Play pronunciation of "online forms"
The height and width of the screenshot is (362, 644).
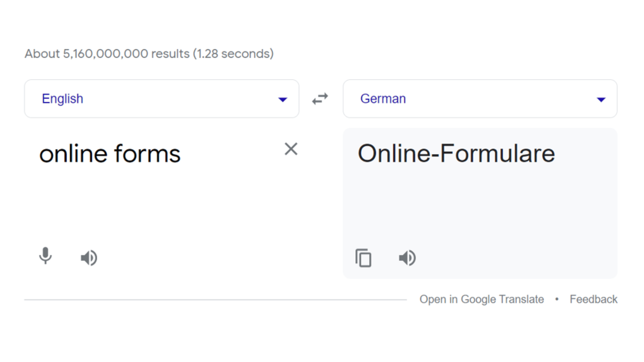(89, 258)
